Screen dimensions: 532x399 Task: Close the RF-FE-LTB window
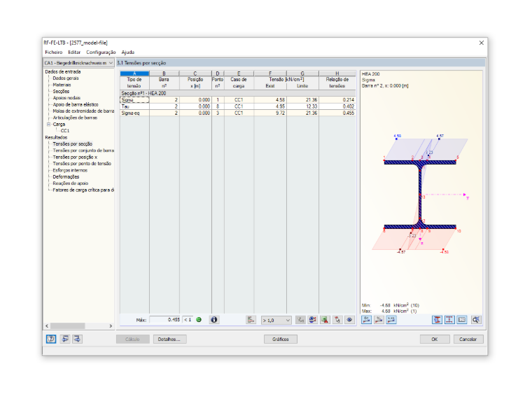tap(481, 43)
